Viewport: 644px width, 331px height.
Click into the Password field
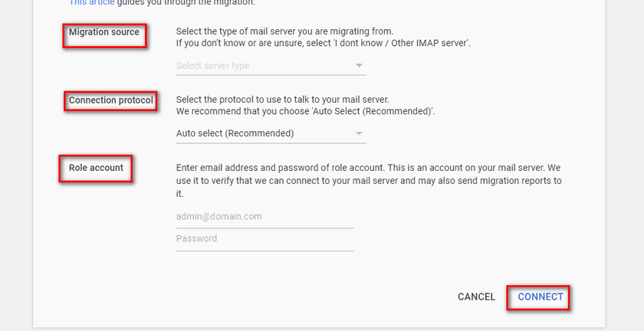[264, 239]
